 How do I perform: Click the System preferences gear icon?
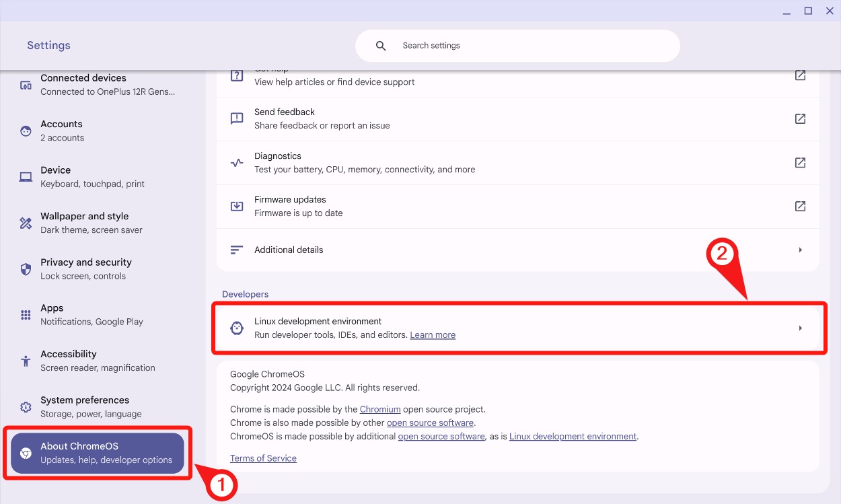25,406
